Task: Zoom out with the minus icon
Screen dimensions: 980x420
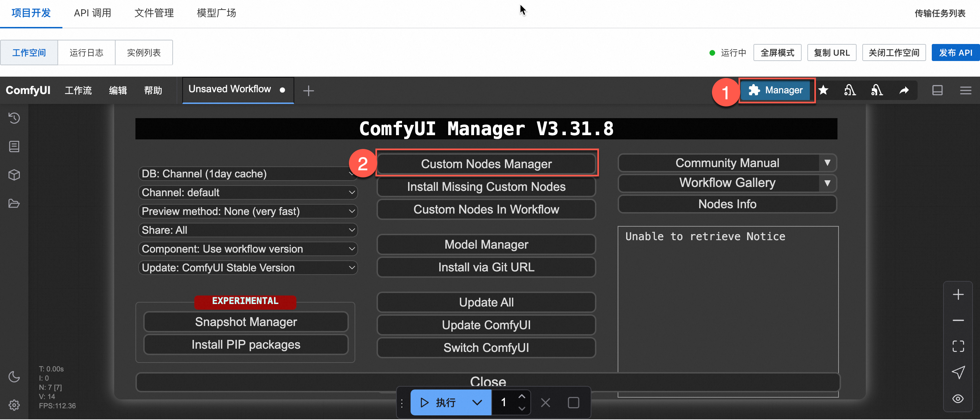Action: tap(958, 320)
